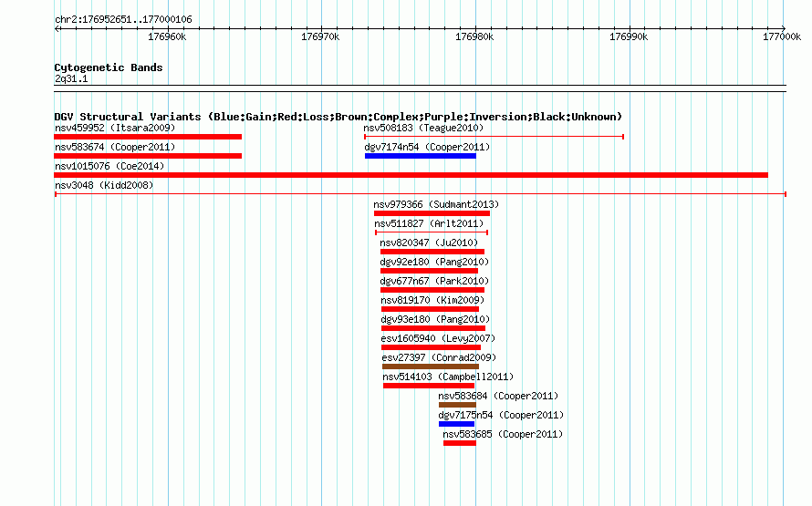Click the dgv93e180 (Pang2010) label
The height and width of the screenshot is (506, 812).
coord(435,319)
